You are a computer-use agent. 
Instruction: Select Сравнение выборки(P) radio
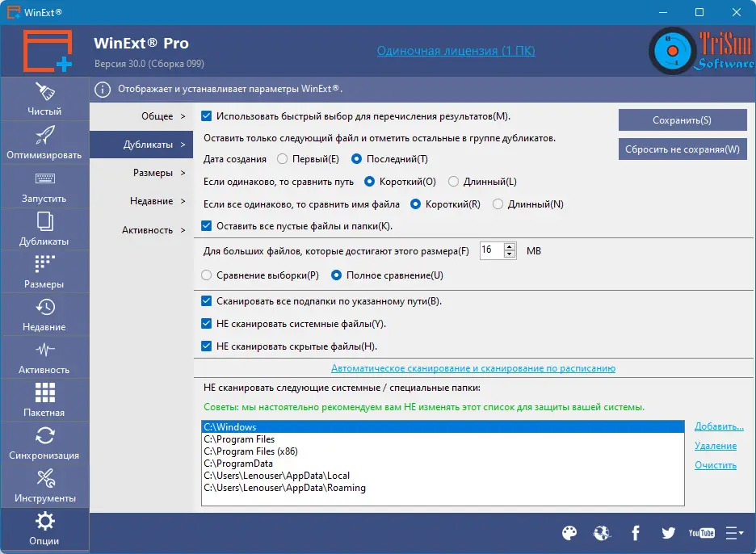(206, 275)
